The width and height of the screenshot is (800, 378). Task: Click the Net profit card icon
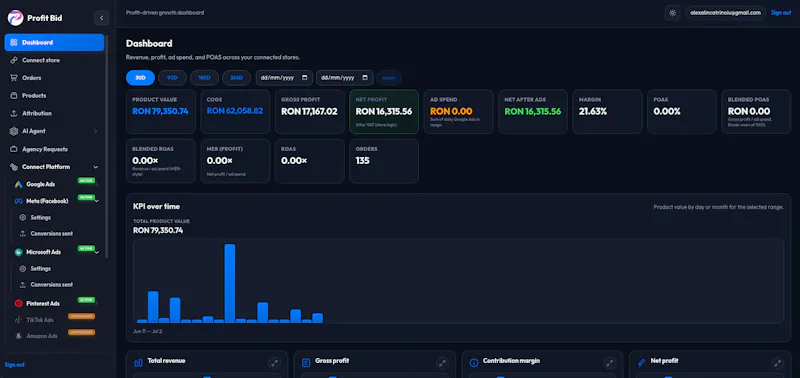click(641, 363)
